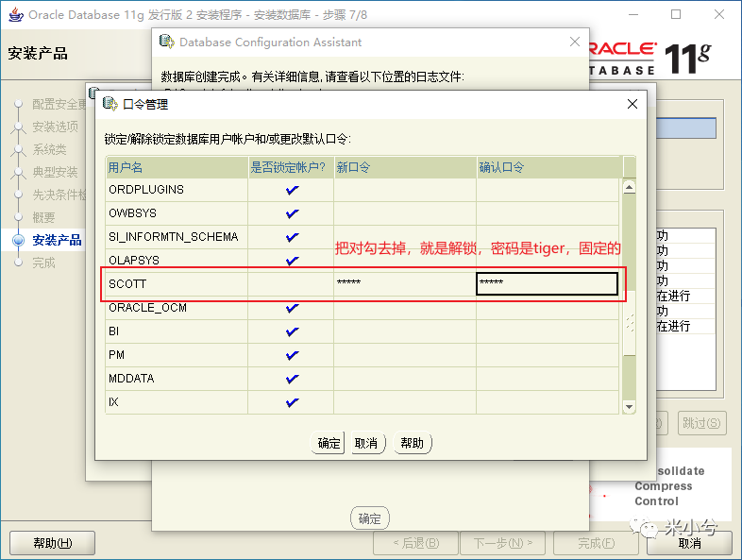Select the SCOTT username row
This screenshot has height=560, width=742.
[177, 284]
